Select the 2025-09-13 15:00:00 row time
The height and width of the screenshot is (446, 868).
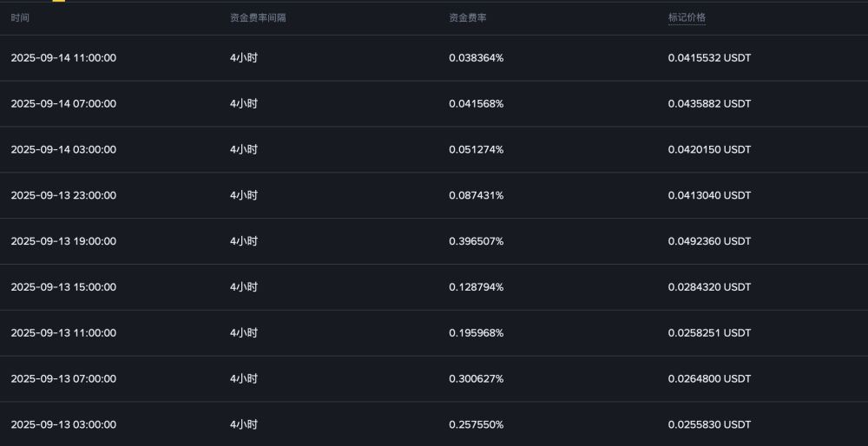pyautogui.click(x=63, y=287)
